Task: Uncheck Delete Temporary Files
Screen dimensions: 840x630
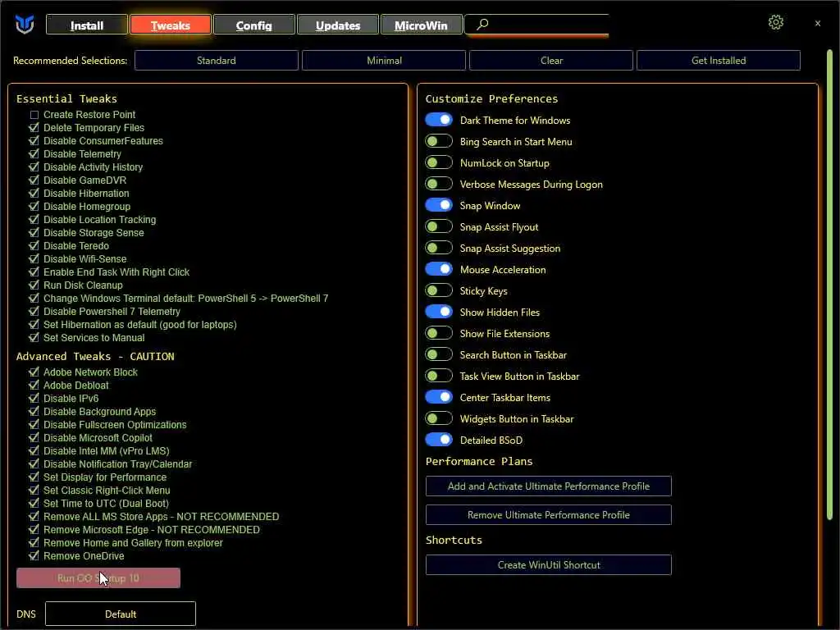Action: (x=34, y=127)
